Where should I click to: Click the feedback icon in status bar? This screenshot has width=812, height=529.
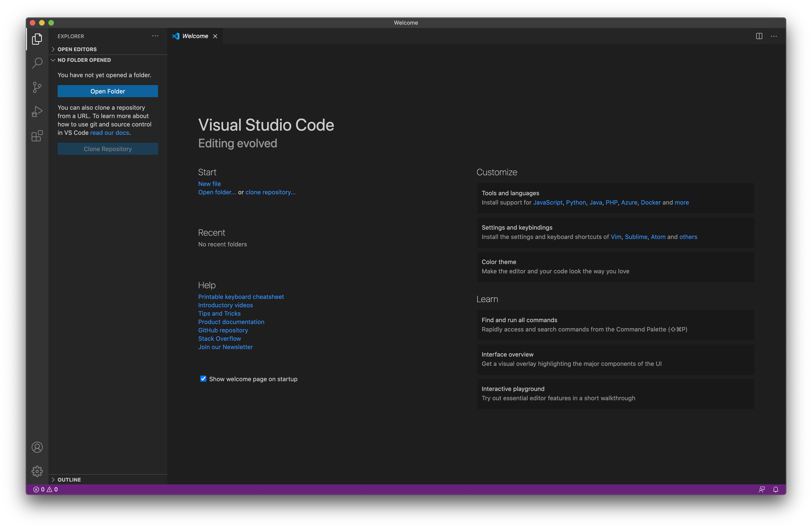[762, 489]
